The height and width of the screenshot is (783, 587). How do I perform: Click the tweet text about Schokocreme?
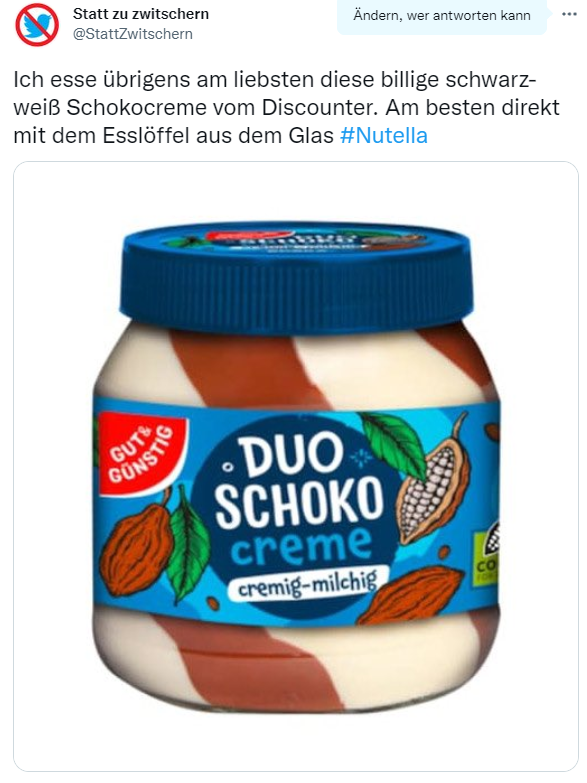(x=286, y=107)
